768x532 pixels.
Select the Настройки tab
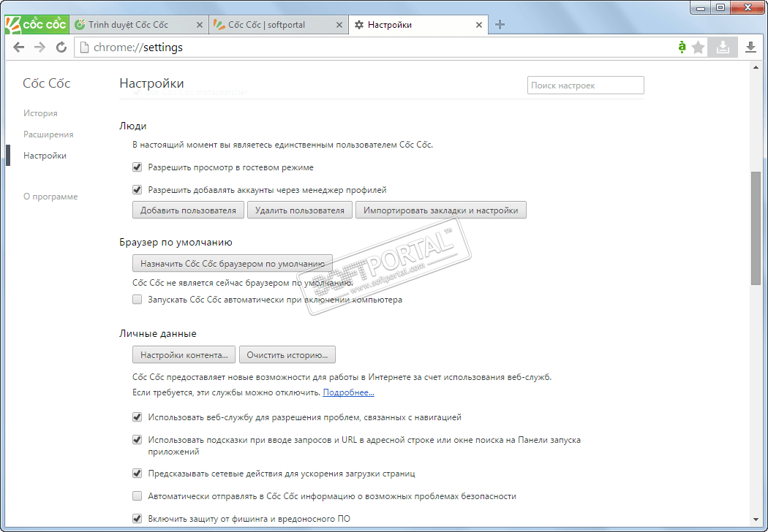click(418, 24)
